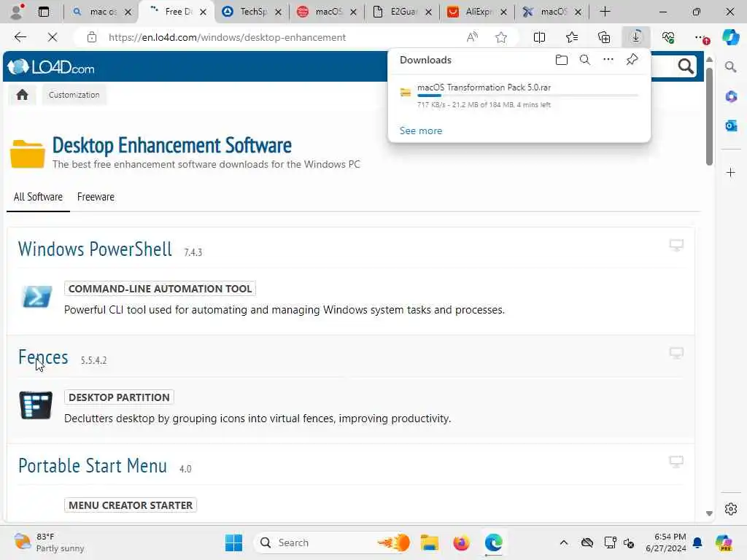Open the Fences title link
747x560 pixels.
(x=43, y=357)
